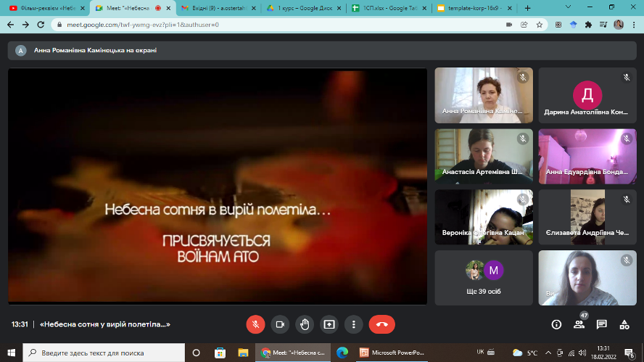
Task: Open the Extensions puzzle icon
Action: [588, 25]
